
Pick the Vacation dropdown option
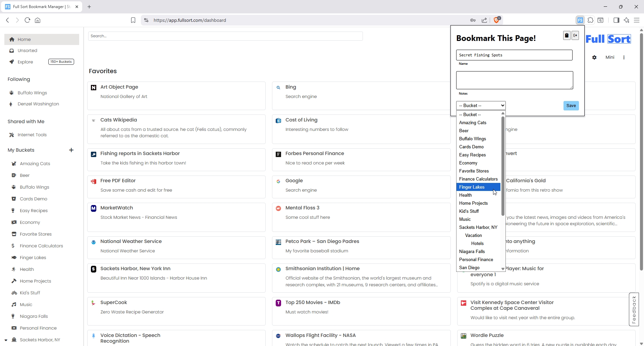478,235
